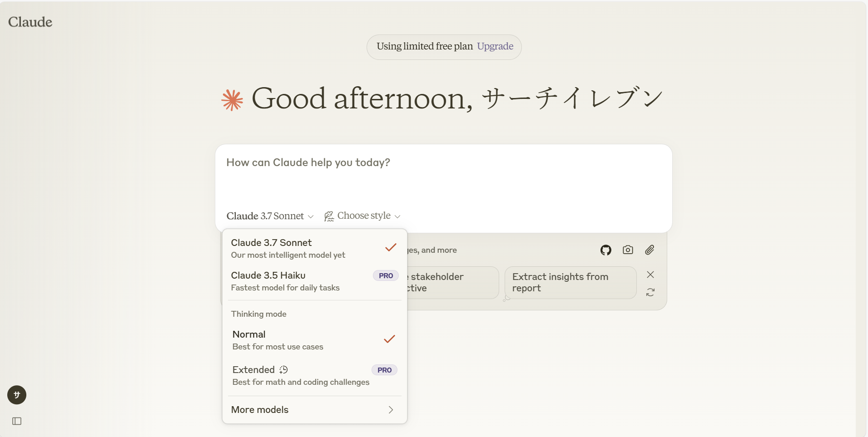The image size is (868, 437).
Task: Click the Claude wordmark at top left
Action: [30, 22]
